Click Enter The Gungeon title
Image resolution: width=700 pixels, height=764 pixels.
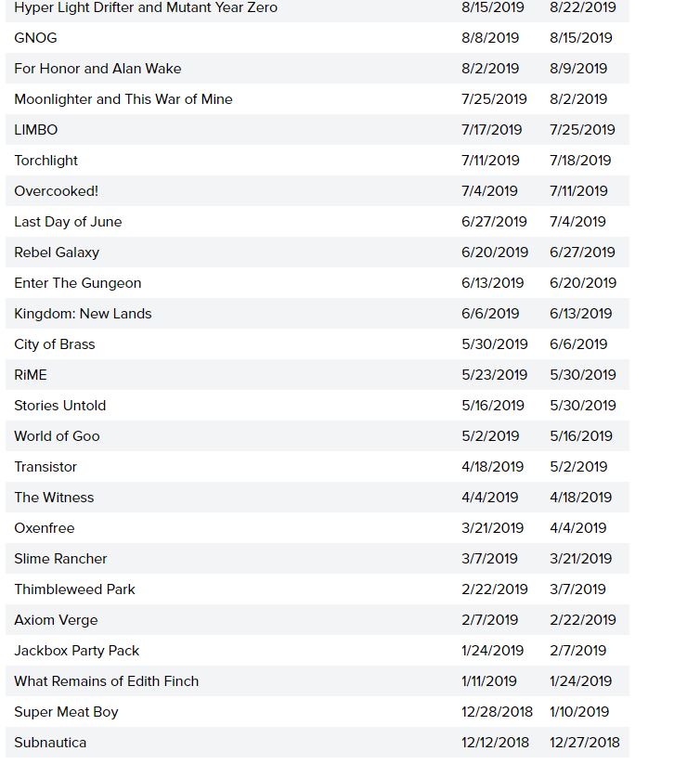pyautogui.click(x=78, y=283)
